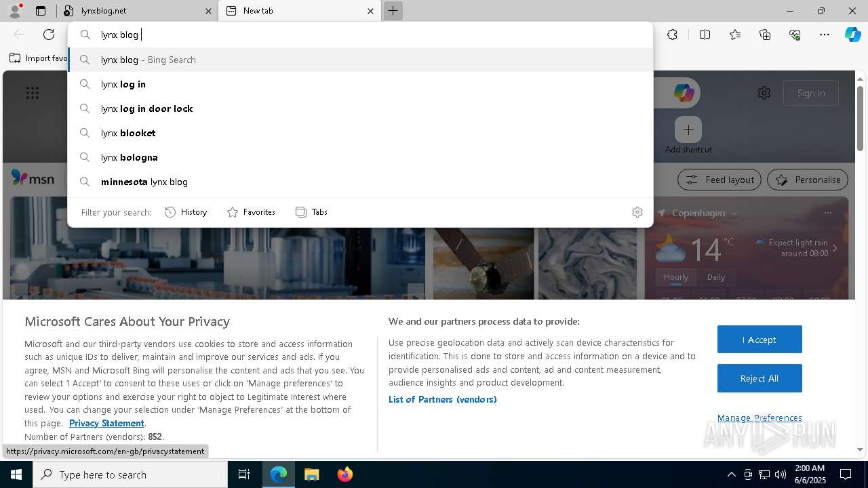Screen dimensions: 868x488
Task: Click the satellite news thumbnail
Action: point(484,263)
